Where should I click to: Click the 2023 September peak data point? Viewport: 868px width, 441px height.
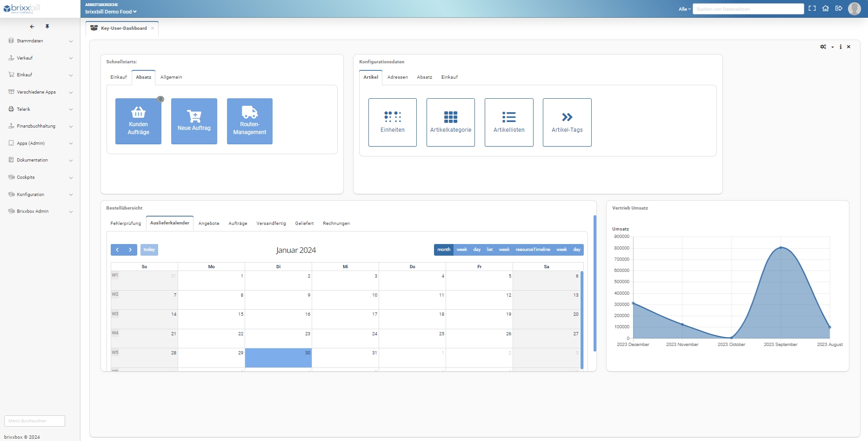[x=781, y=247]
